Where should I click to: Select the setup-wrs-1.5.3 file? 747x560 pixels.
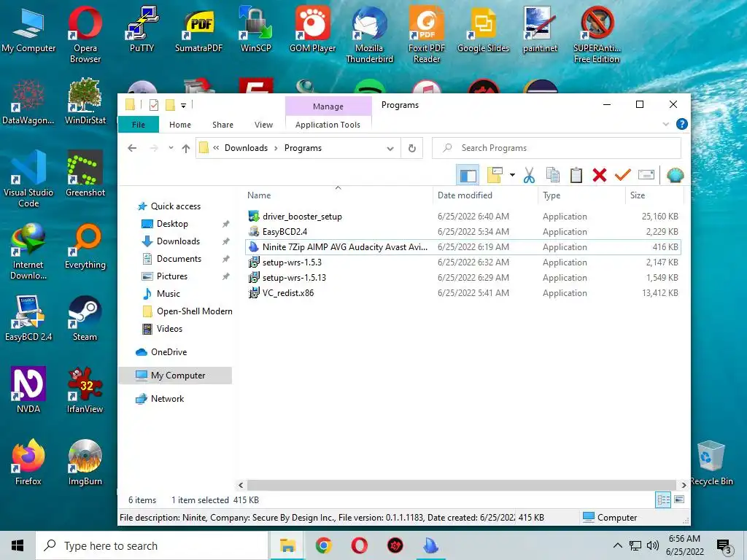coord(292,262)
